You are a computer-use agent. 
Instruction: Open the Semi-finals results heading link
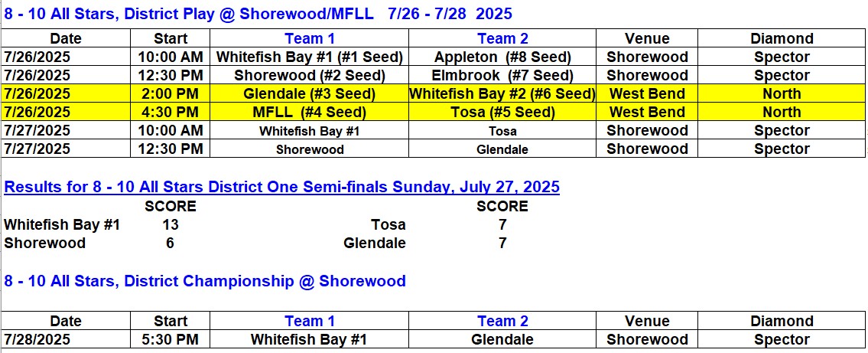point(281,188)
